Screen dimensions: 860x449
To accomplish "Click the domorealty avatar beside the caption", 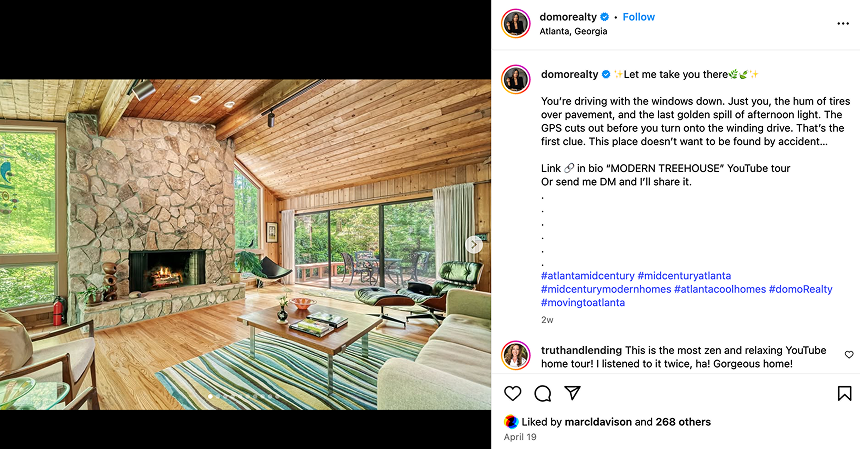I will coord(516,79).
